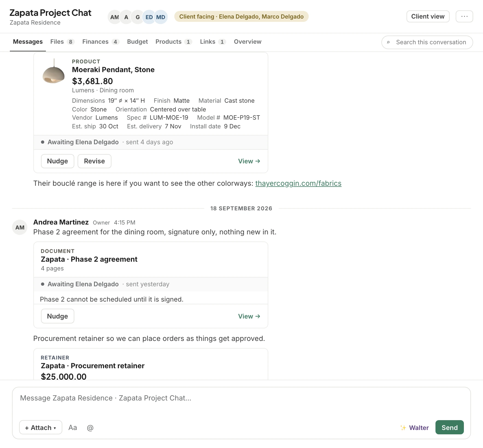Click the Send button
This screenshot has width=483, height=448.
pos(449,428)
